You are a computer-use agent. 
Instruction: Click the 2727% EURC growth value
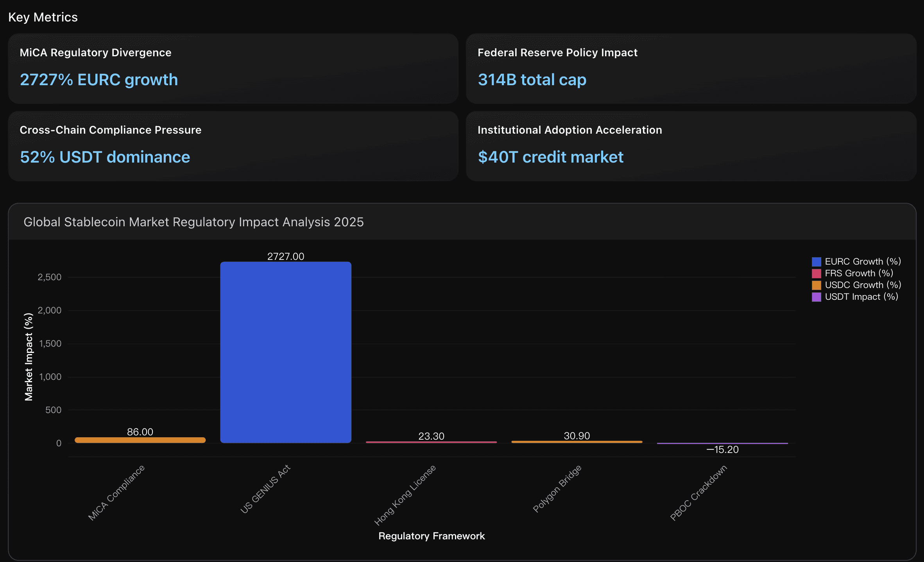click(99, 80)
